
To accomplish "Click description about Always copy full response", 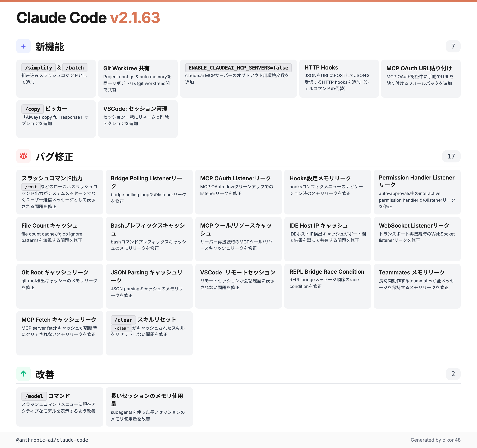I will coord(55,120).
